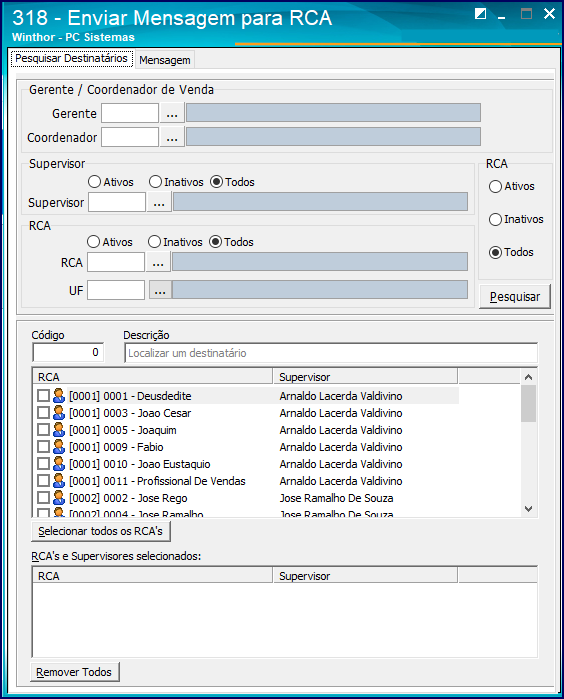Check the box for 0002 - Jose Rego
This screenshot has width=564, height=699.
pyautogui.click(x=43, y=498)
